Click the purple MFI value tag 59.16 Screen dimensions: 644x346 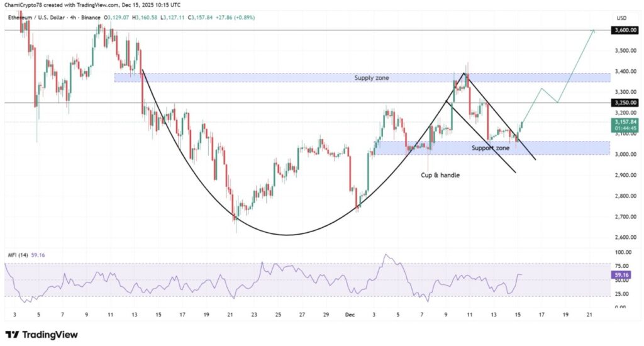pos(621,275)
